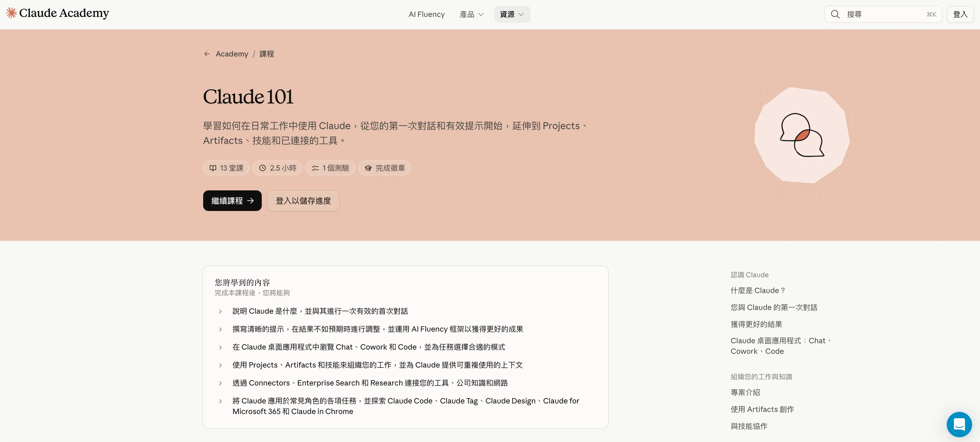The width and height of the screenshot is (980, 442).
Task: Click the 完成徽章 badge text
Action: pos(390,168)
